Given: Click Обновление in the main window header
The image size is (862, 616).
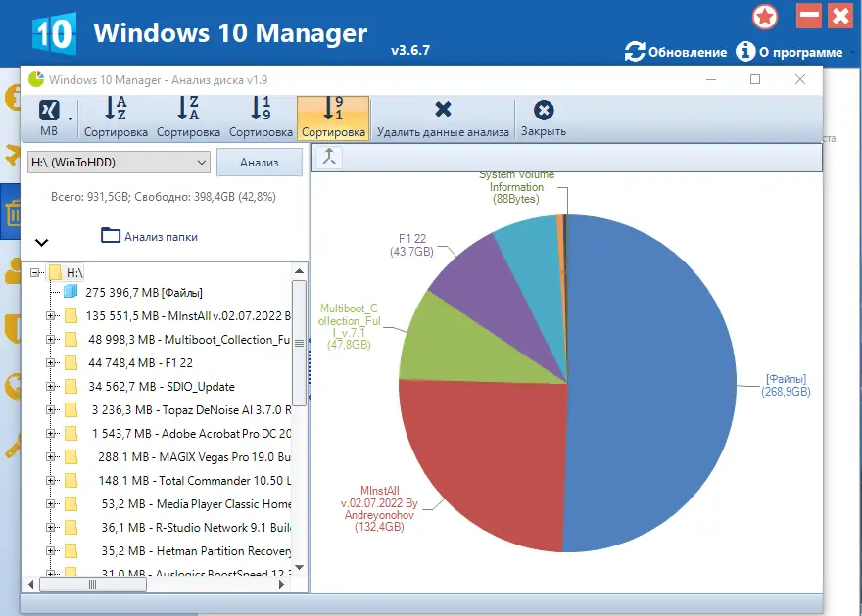Looking at the screenshot, I should [676, 52].
